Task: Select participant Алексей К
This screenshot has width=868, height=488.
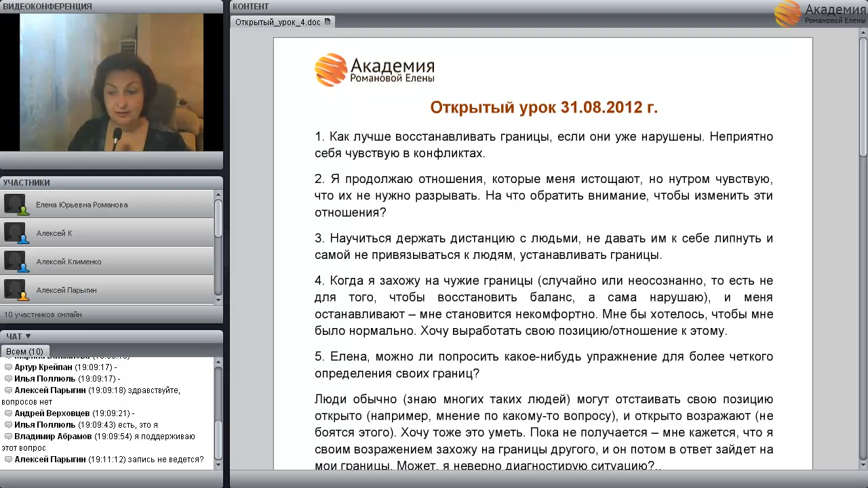Action: coord(107,233)
